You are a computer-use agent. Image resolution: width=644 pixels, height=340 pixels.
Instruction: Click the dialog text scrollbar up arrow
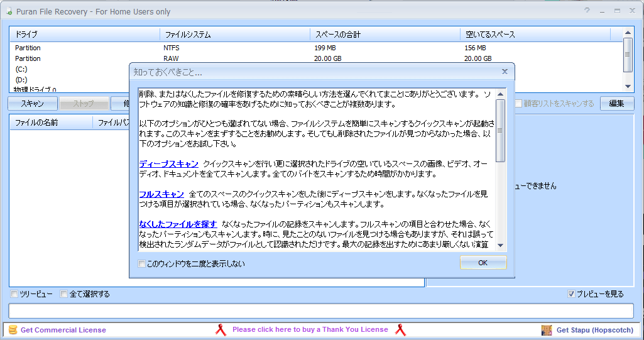click(x=501, y=94)
